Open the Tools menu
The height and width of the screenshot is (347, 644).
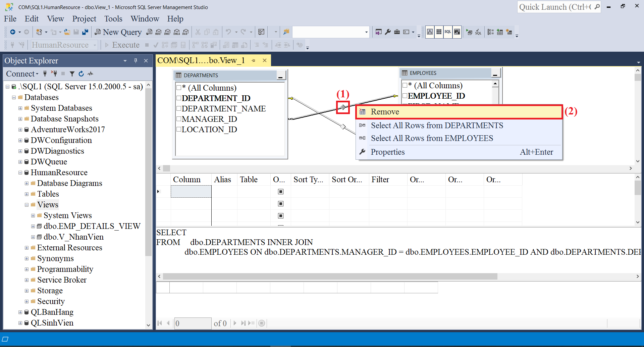pyautogui.click(x=113, y=19)
